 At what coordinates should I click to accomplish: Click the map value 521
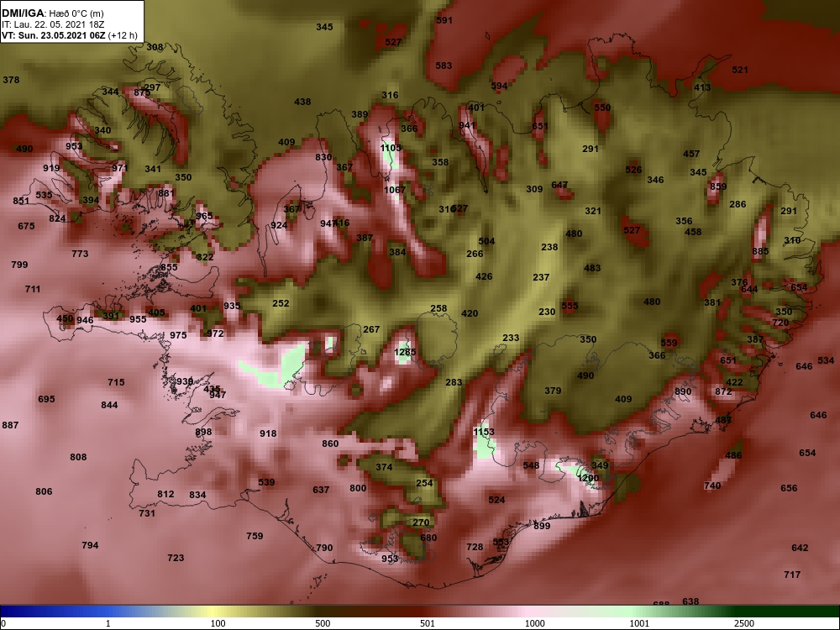pyautogui.click(x=739, y=71)
